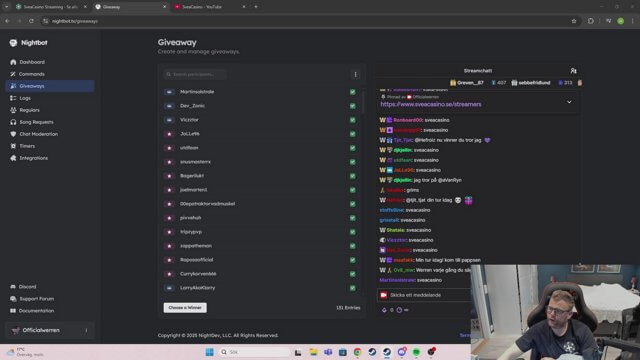Uncheck the Dev_Zonic participant checkbox
Image resolution: width=640 pixels, height=360 pixels.
pyautogui.click(x=353, y=106)
